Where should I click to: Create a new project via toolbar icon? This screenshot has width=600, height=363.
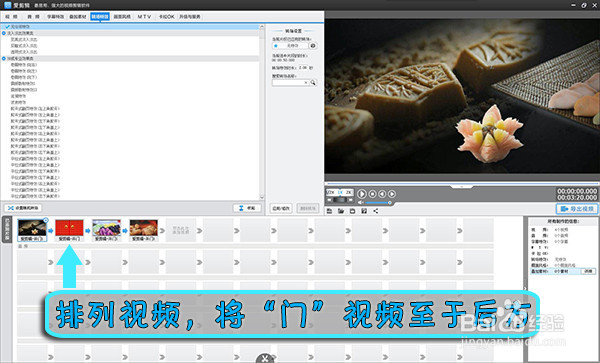329,211
